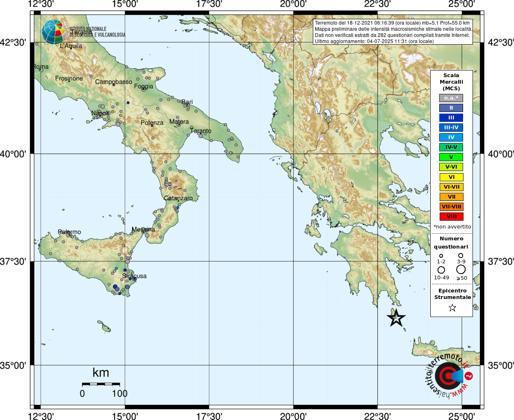Viewport: 514px width, 420px height.
Task: Click the ≥50 questionnaires circle symbol
Action: pyautogui.click(x=461, y=269)
